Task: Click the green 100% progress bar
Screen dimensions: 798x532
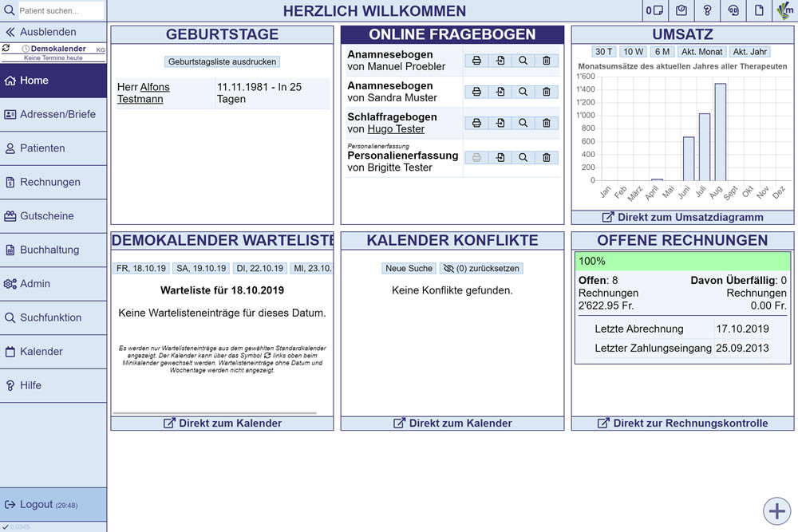Action: click(x=682, y=261)
